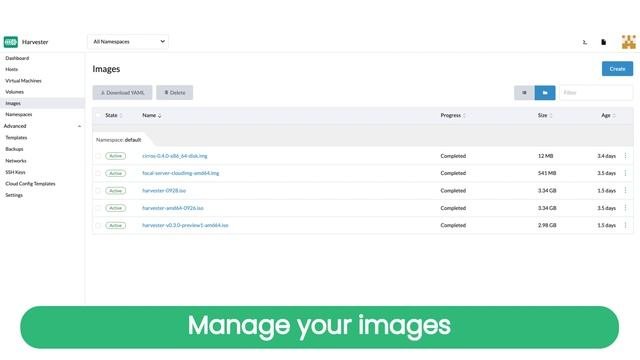Screen dimensions: 640x360
Task: Open the All Namespaces dropdown
Action: click(x=128, y=42)
